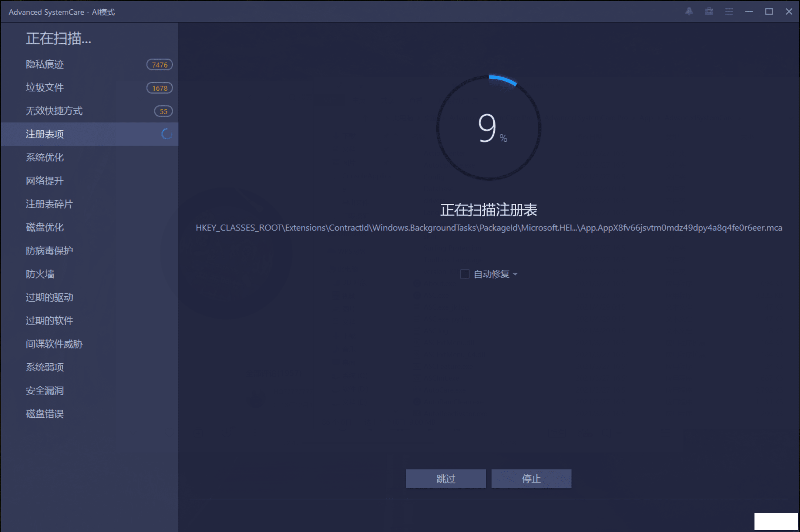Image resolution: width=800 pixels, height=532 pixels.
Task: Close the Advanced SystemCare window
Action: (x=789, y=12)
